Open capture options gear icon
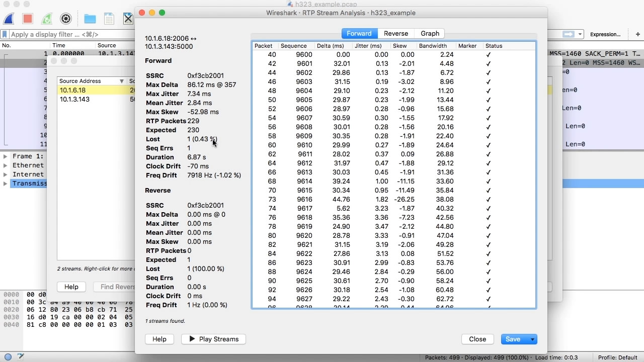Image resolution: width=644 pixels, height=362 pixels. (x=66, y=19)
